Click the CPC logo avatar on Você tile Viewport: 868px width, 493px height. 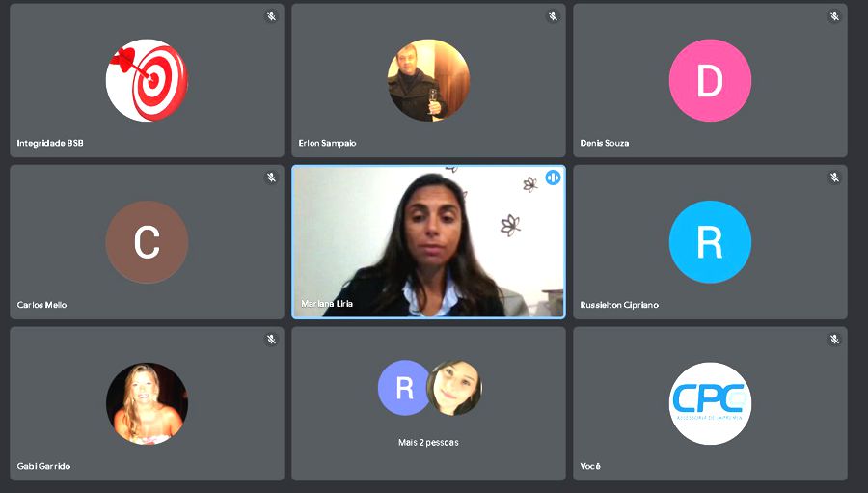pyautogui.click(x=710, y=404)
